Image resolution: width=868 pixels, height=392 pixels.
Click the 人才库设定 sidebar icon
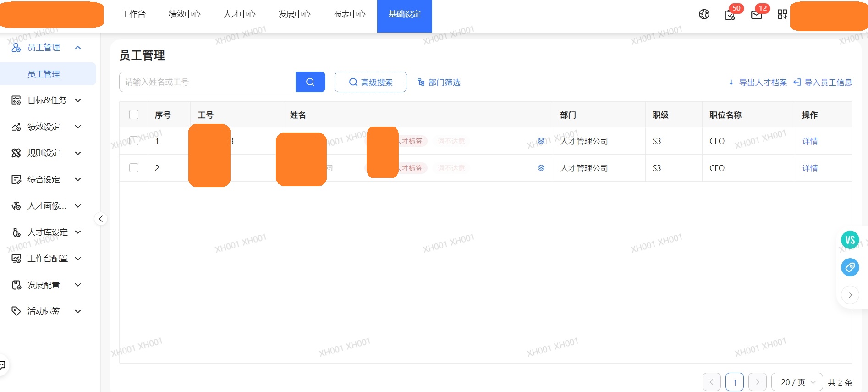point(16,232)
